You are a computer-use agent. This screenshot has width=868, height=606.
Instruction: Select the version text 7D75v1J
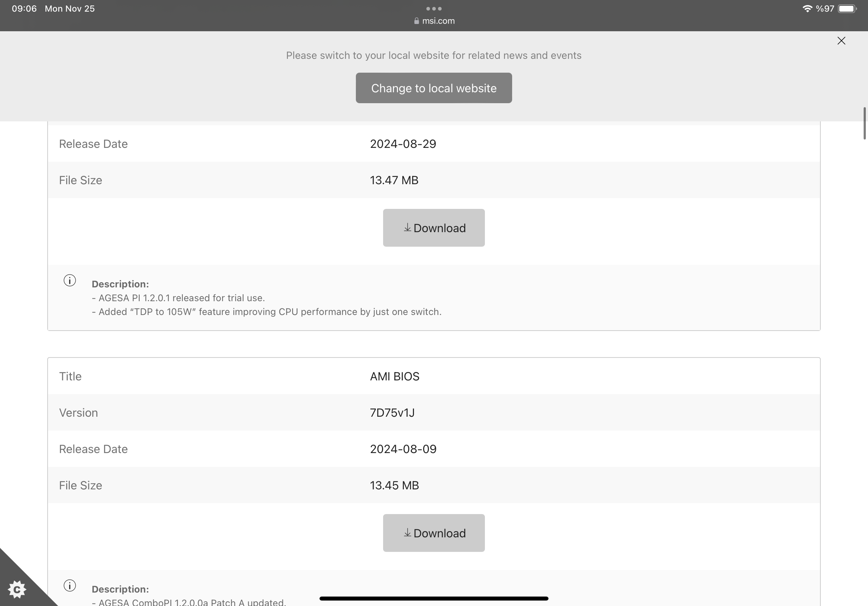[392, 413]
